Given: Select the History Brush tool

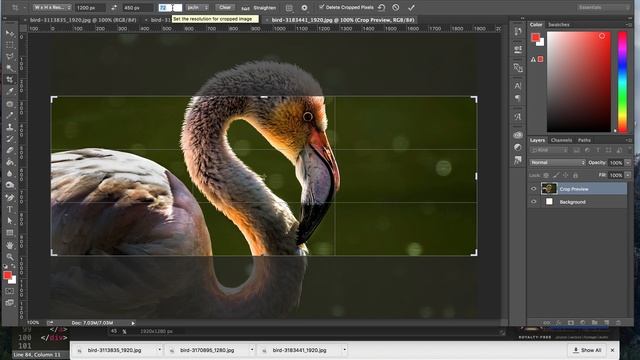Looking at the screenshot, I should [10, 139].
